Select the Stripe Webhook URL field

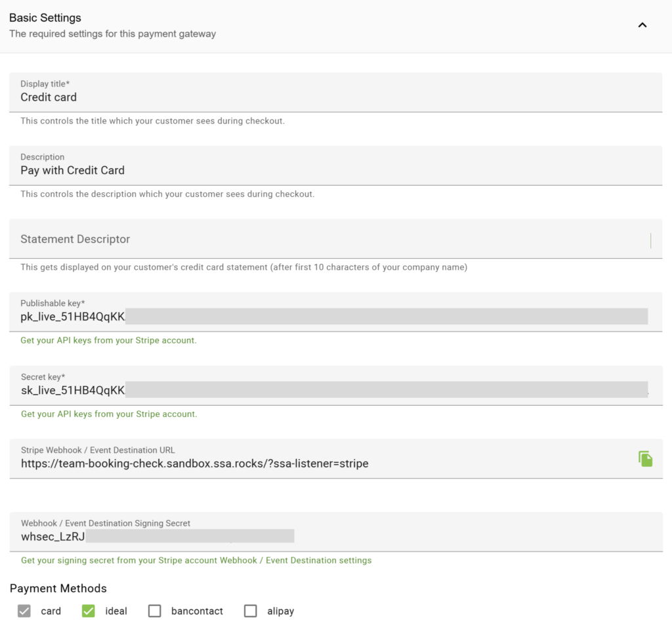(335, 458)
